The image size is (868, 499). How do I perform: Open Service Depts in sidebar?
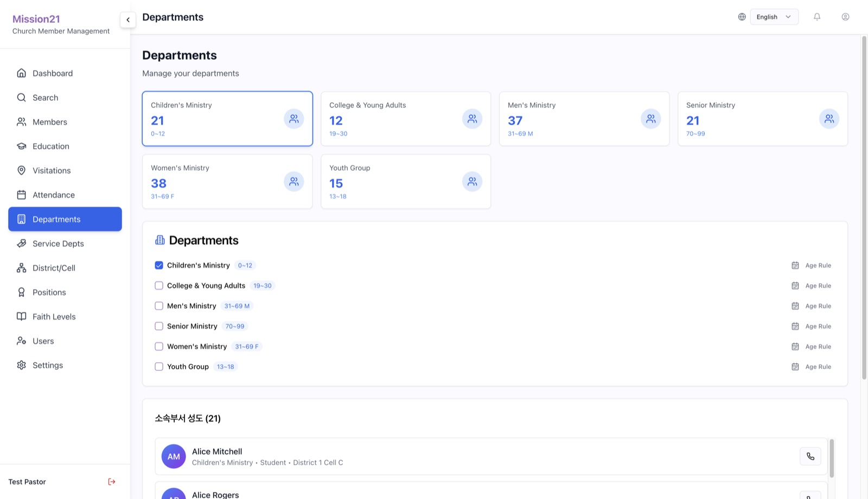pyautogui.click(x=65, y=244)
